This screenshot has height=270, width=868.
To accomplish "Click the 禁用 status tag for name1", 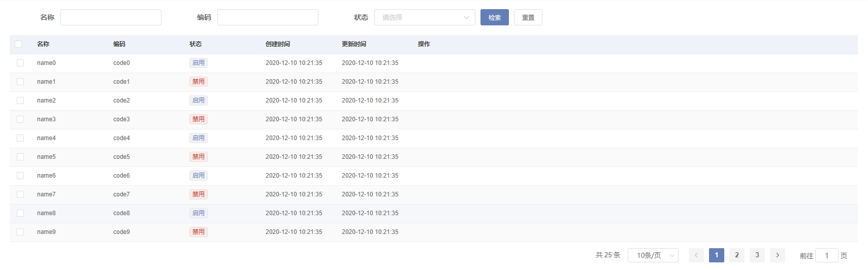I will [198, 82].
